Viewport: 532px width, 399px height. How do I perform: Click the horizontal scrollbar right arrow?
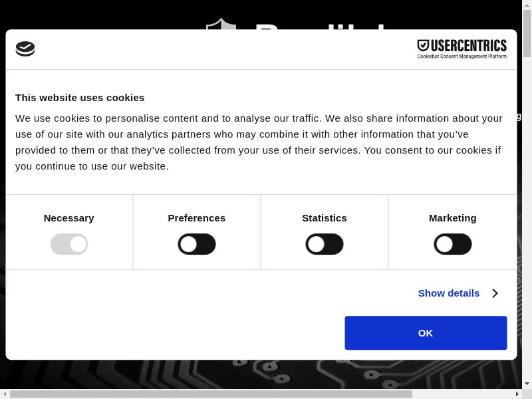[x=517, y=394]
